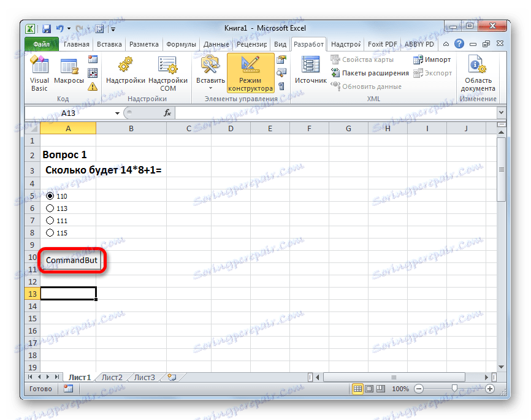Click the Save icon in quick access toolbar
This screenshot has width=531, height=420.
click(47, 29)
